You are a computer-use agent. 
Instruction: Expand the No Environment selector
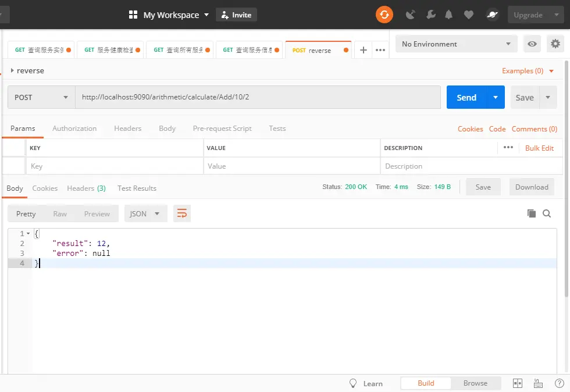(456, 44)
